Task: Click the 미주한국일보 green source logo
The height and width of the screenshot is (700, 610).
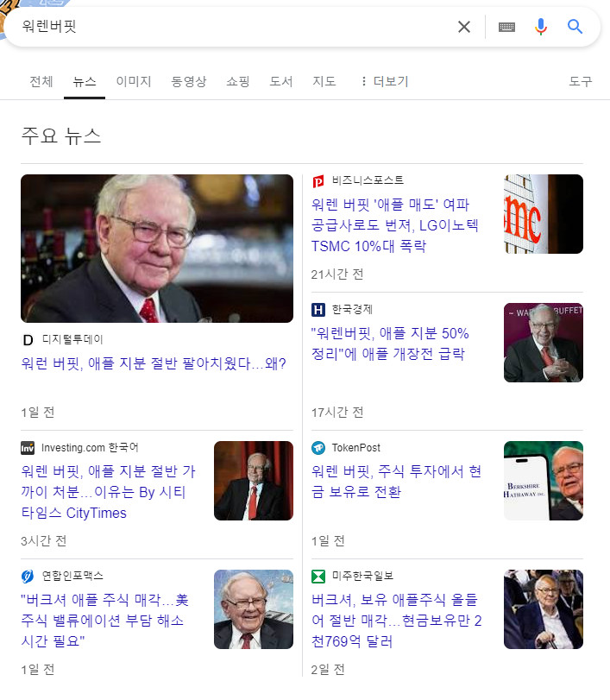Action: (x=318, y=577)
